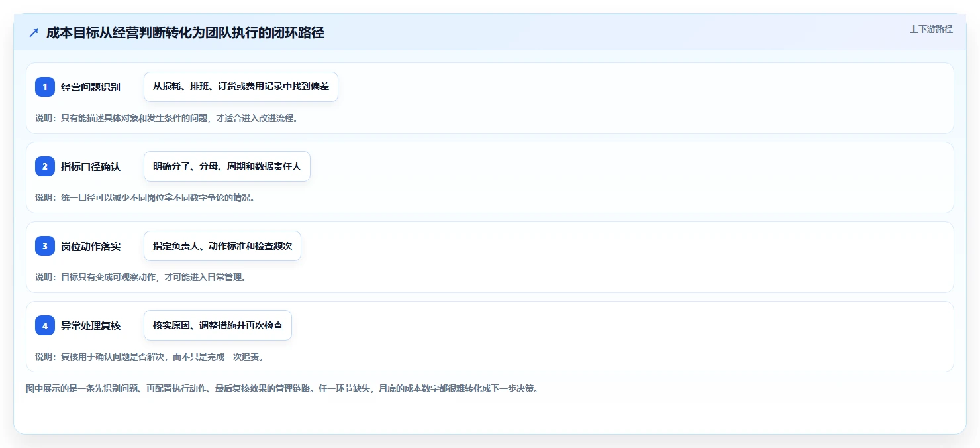Select step number 3 badge

coord(45,246)
